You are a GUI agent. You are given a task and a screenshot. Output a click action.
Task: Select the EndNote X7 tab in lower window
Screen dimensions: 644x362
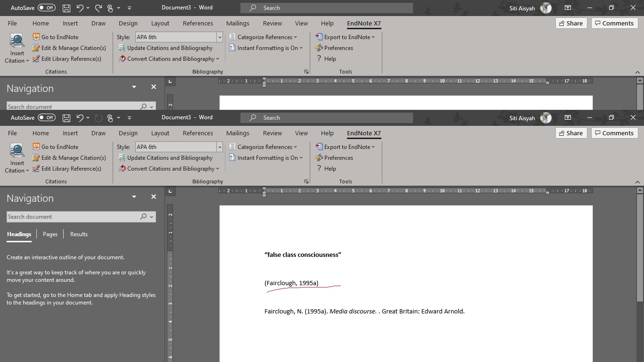364,133
